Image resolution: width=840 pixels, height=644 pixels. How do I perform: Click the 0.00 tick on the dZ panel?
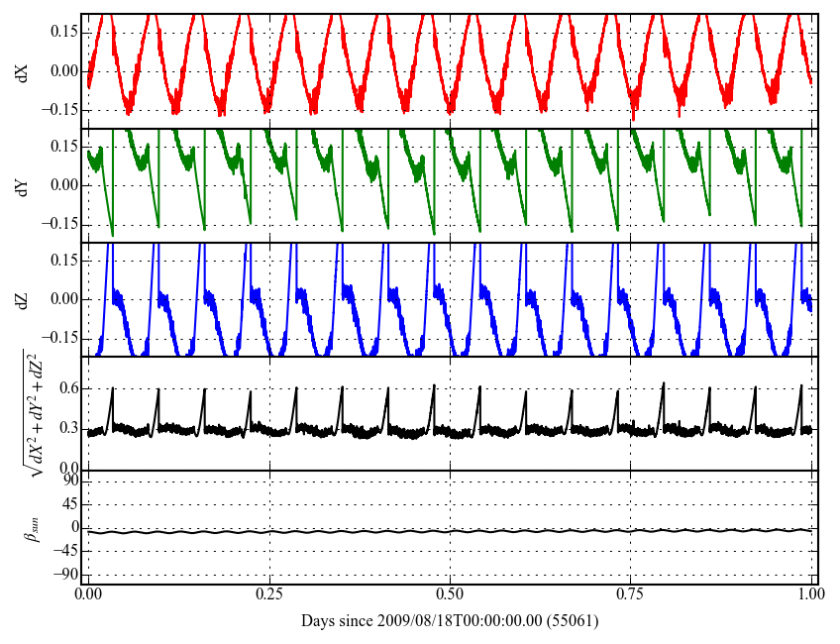coord(63,299)
